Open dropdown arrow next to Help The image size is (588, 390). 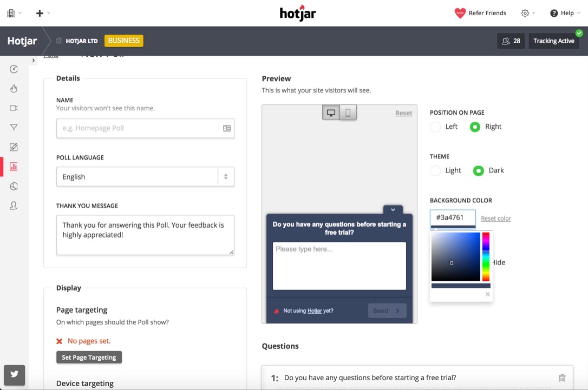579,13
